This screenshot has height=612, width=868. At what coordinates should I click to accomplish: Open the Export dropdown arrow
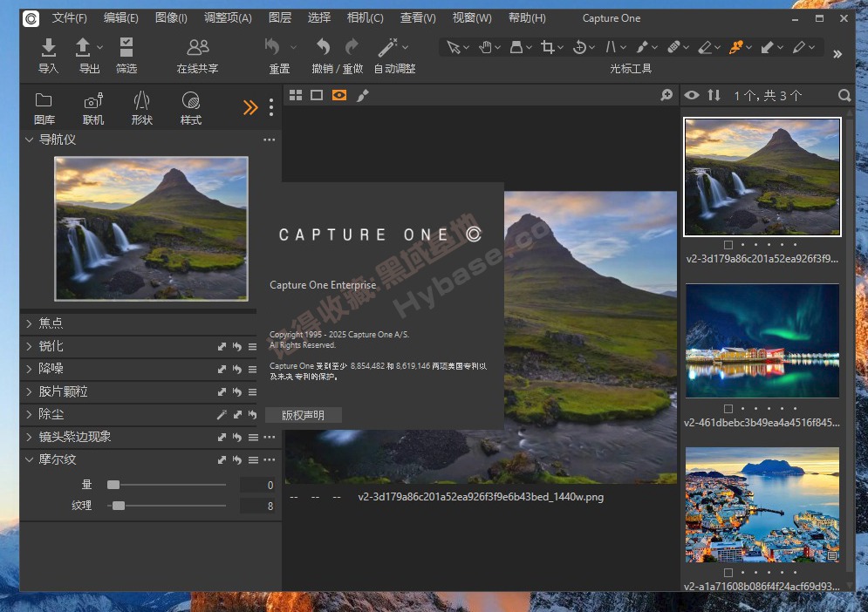point(99,48)
